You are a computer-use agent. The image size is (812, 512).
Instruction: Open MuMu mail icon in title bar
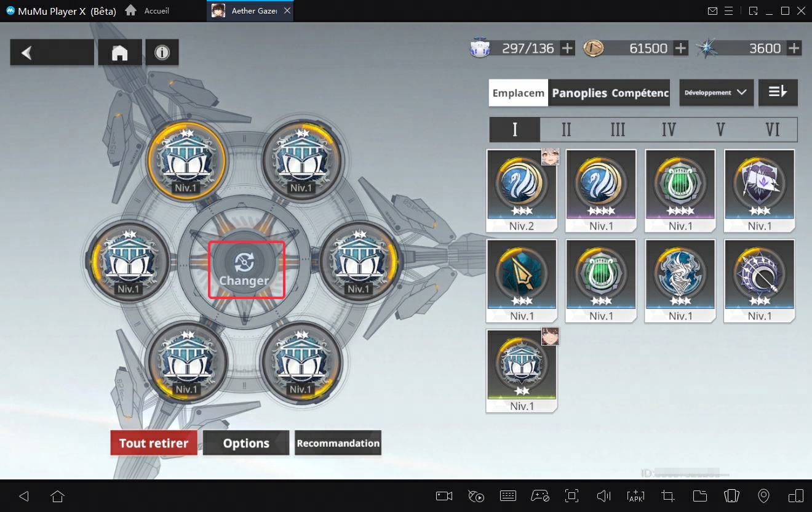coord(712,11)
